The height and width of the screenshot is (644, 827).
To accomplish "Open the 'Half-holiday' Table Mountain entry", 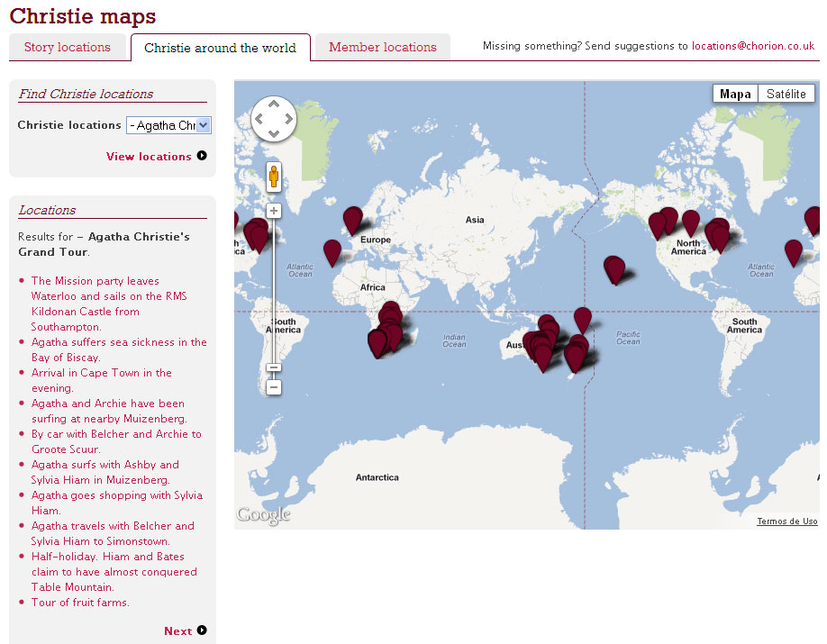I will (114, 572).
